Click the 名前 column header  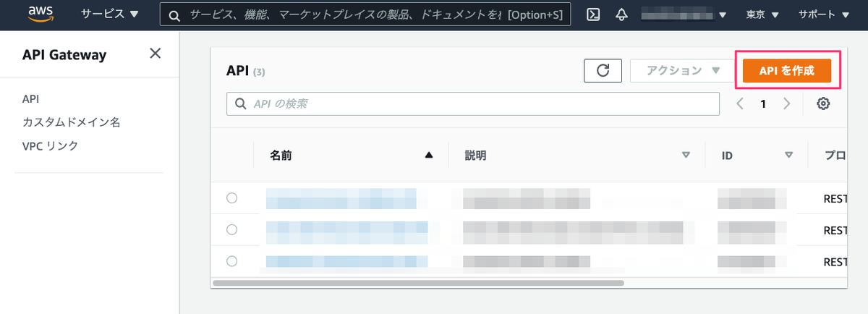click(x=281, y=155)
